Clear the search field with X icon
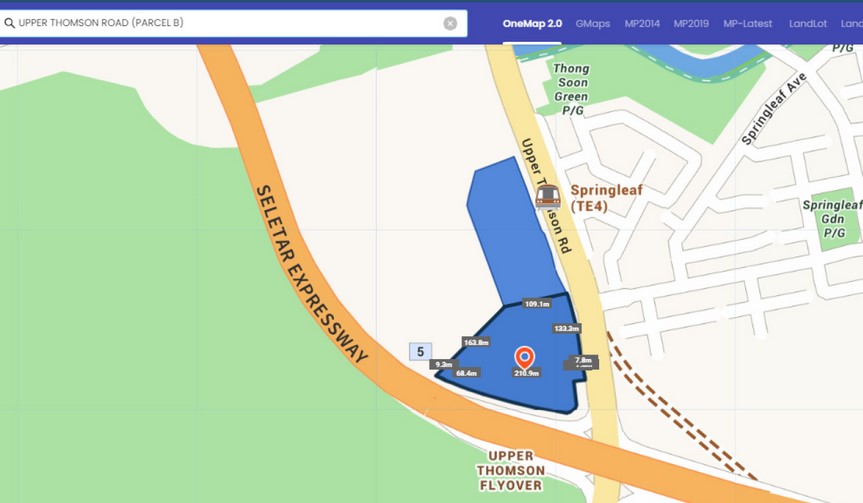 pos(450,23)
